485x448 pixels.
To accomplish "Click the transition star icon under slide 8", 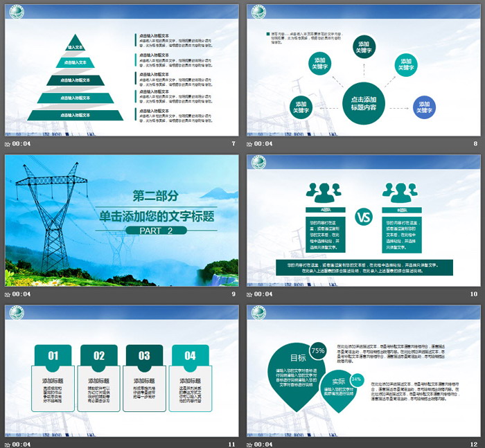I will click(x=250, y=144).
